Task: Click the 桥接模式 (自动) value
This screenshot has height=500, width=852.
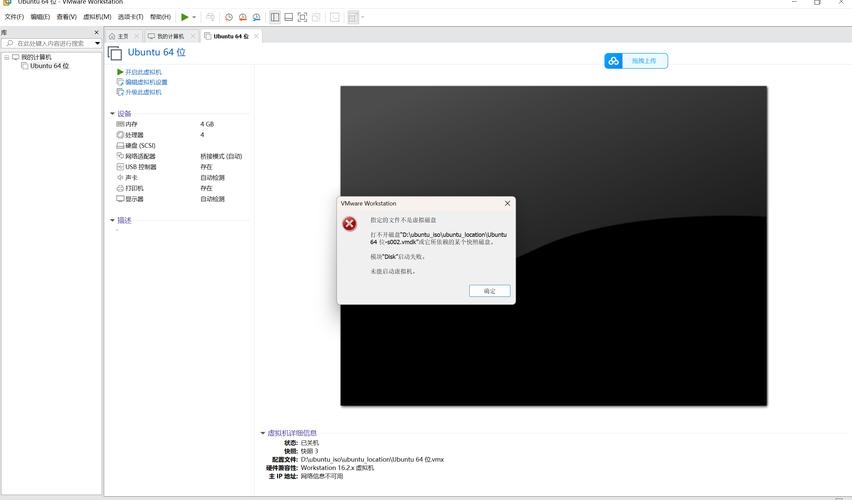Action: click(221, 156)
